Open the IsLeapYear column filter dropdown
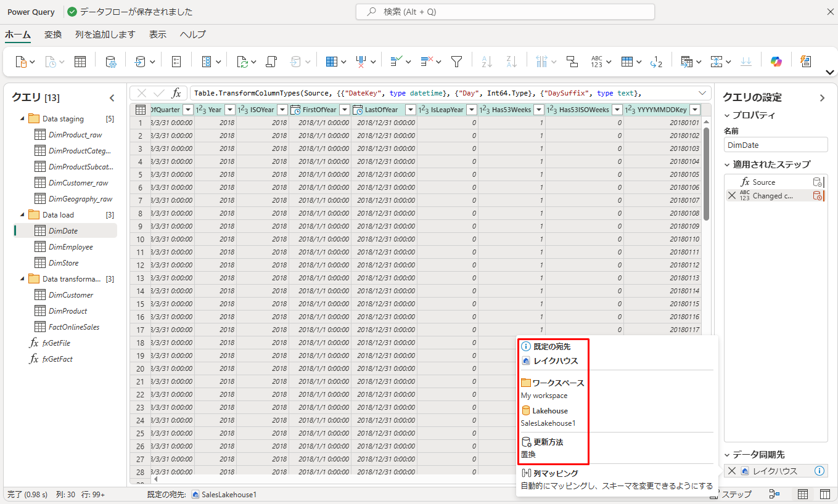Image resolution: width=838 pixels, height=504 pixels. pos(470,110)
